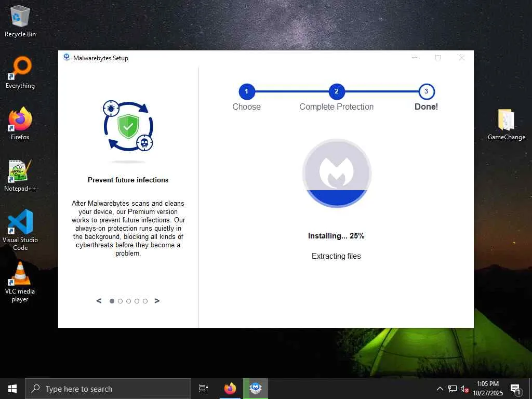This screenshot has height=399, width=532.
Task: Open the GameChange folder on desktop
Action: coord(506,124)
